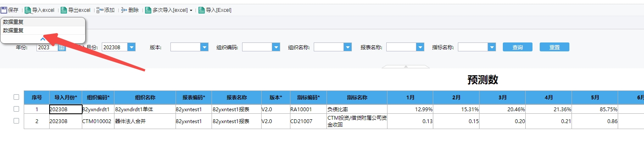Tick the select-all checkbox in table header
Screen dimensions: 644x166
click(16, 97)
